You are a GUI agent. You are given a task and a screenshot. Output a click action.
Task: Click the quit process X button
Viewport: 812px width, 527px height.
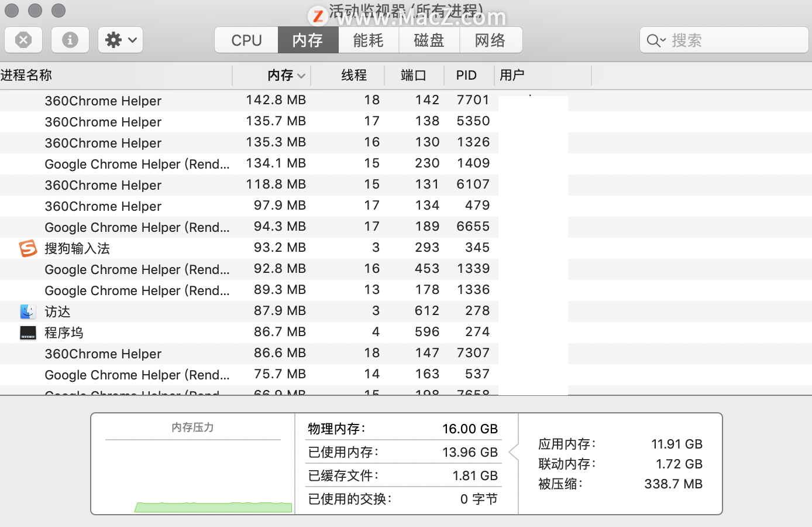coord(23,40)
